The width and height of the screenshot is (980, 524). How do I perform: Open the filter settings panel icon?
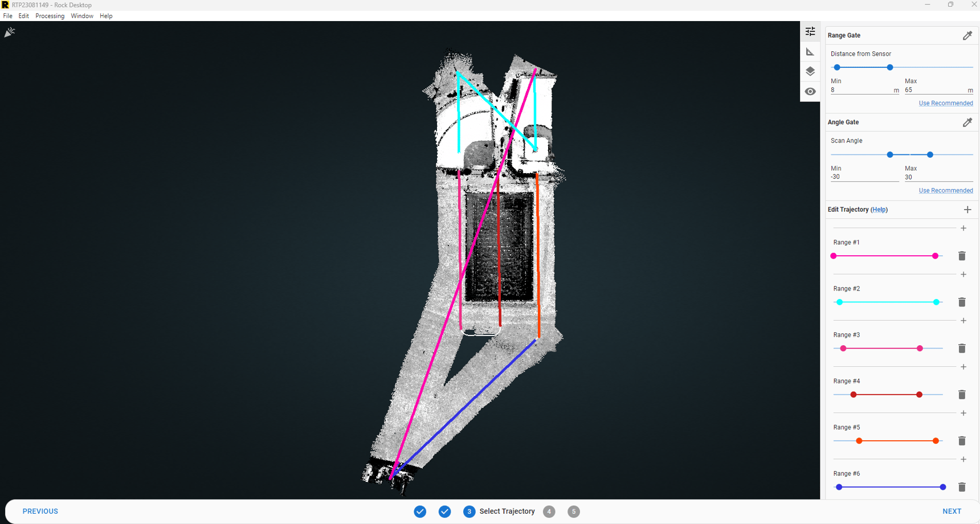[x=810, y=31]
